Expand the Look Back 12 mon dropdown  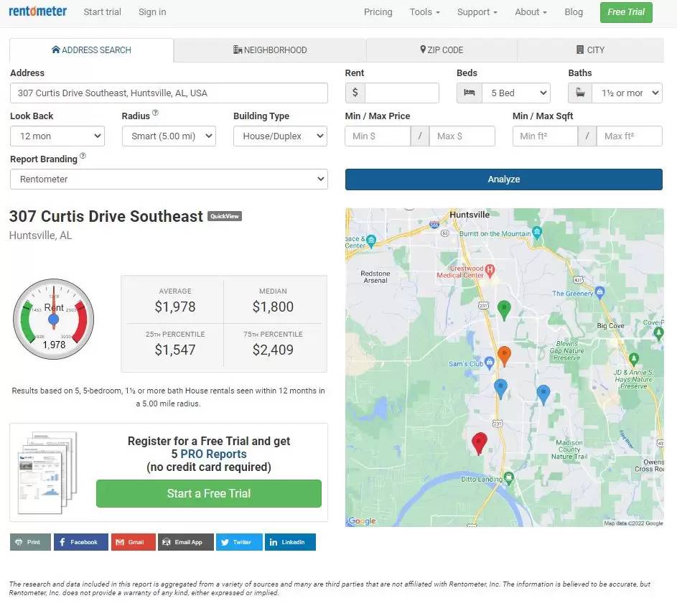point(57,136)
